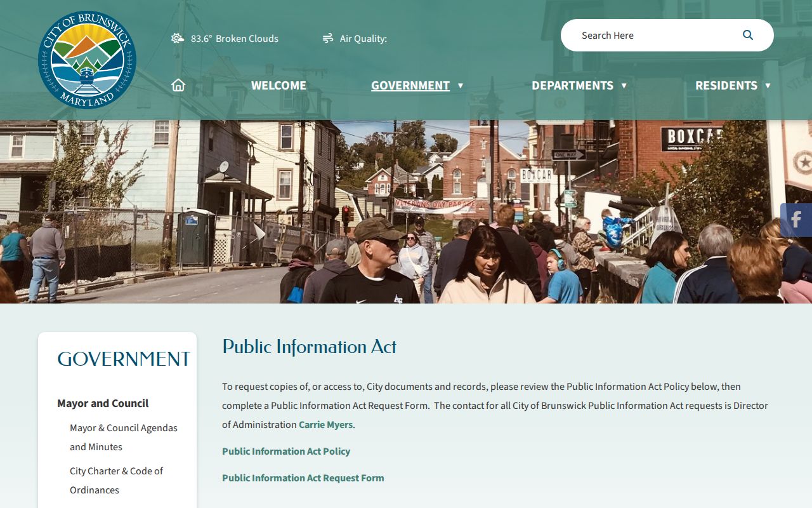Open Mayor & Council Agendas and Minutes
Screen dimensions: 812x508
tap(124, 438)
